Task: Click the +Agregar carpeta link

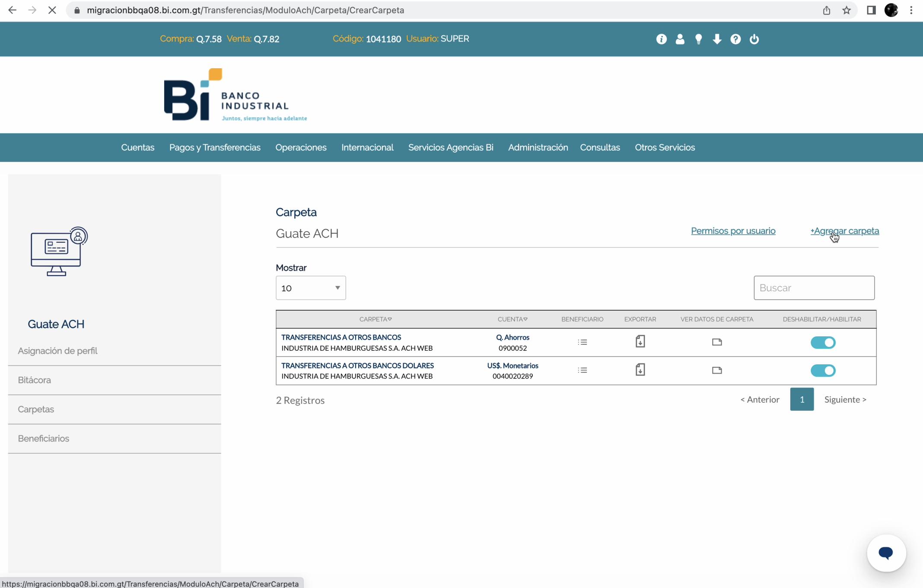Action: (844, 231)
